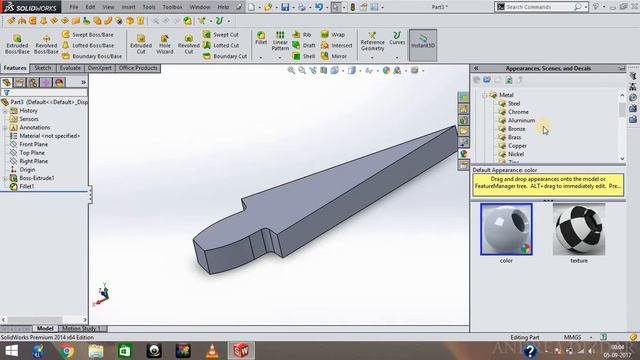Expand the Boss-Extrude1 feature
The width and height of the screenshot is (640, 360).
[x=4, y=178]
